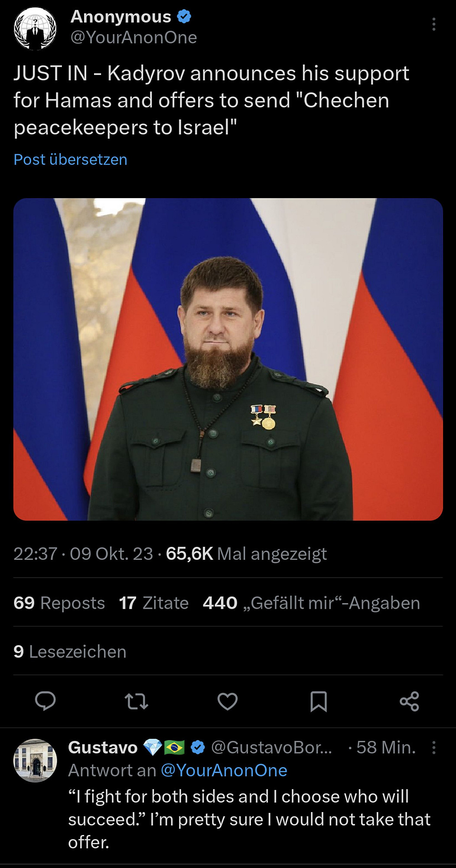Open Gustavo's profile picture
This screenshot has width=456, height=868.
pyautogui.click(x=35, y=760)
